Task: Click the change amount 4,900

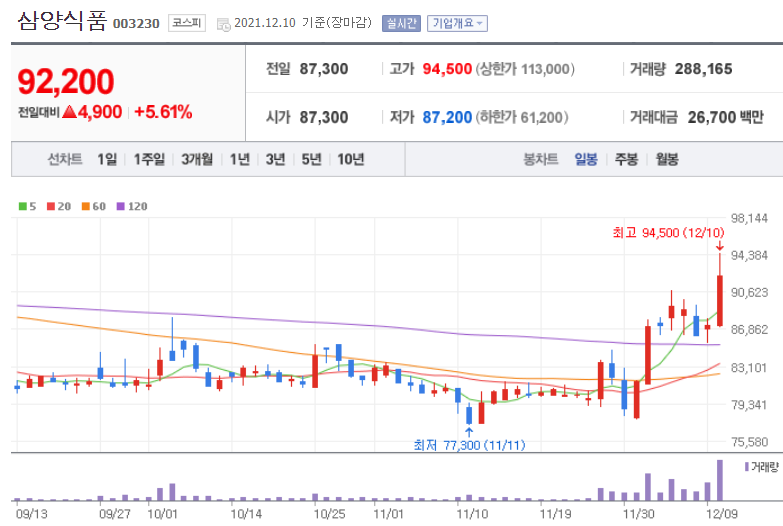Action: pyautogui.click(x=100, y=112)
